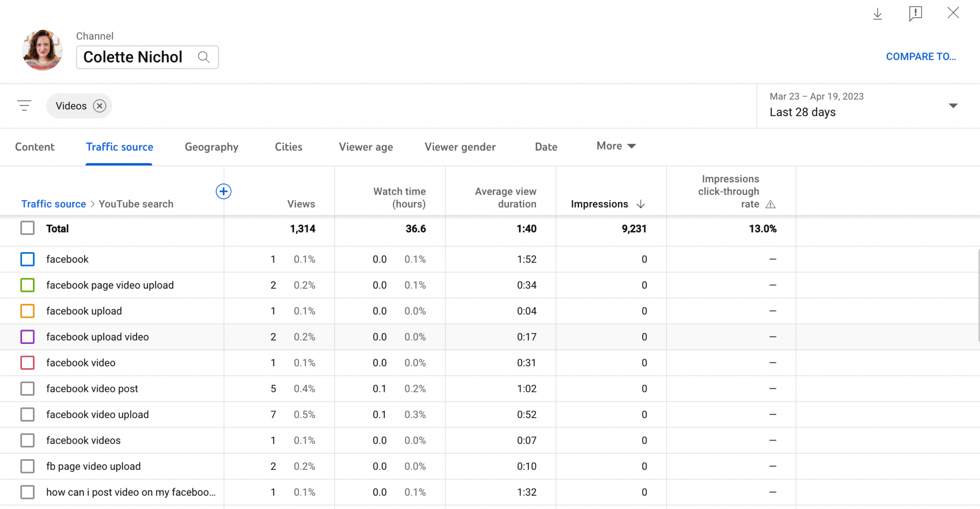
Task: Toggle the blue facebook row checkbox
Action: [x=27, y=259]
